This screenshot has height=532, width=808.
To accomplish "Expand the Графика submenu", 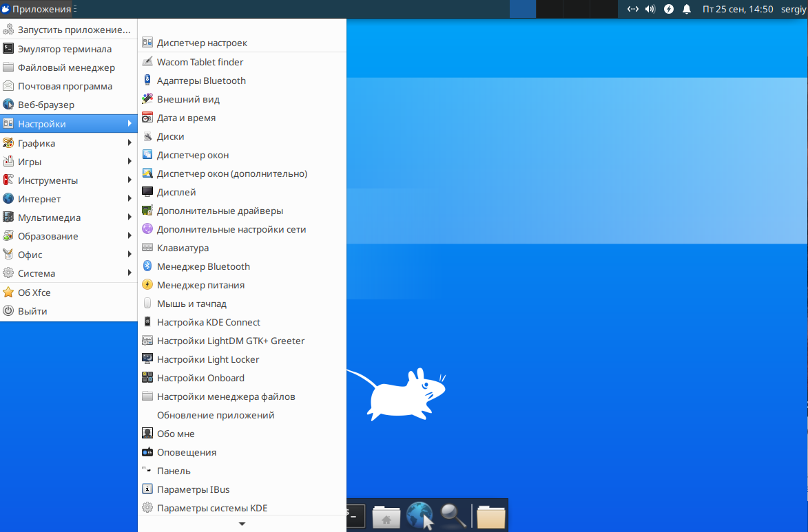I will [69, 143].
